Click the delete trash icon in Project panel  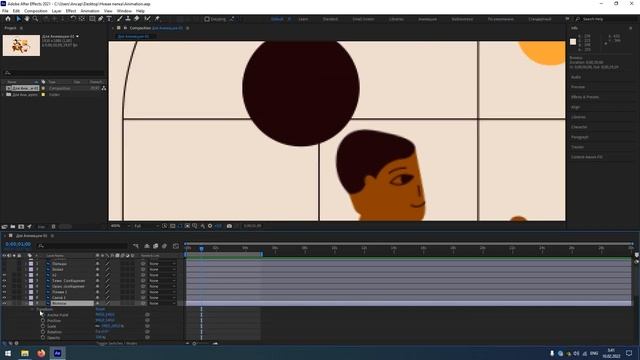point(53,227)
